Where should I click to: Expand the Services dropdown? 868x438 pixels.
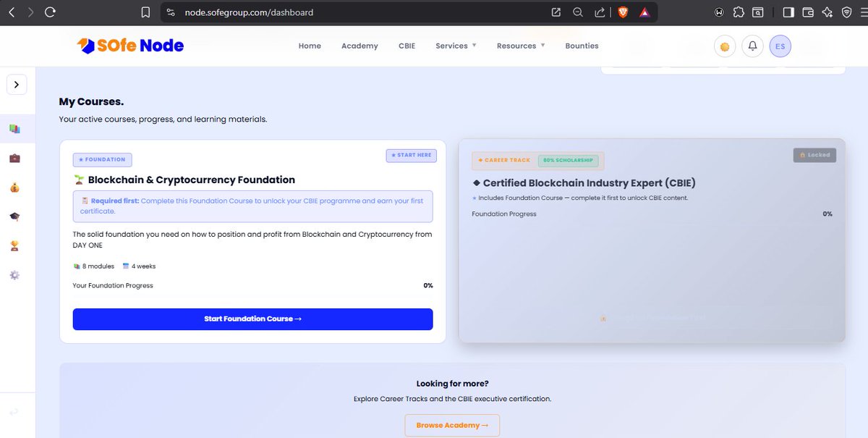456,46
